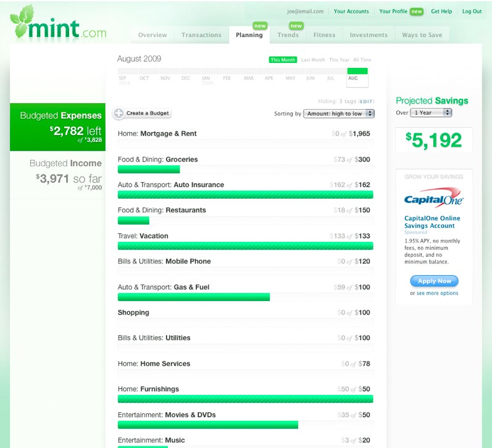Open the Overview tab
Viewport: 492px width, 448px height.
[152, 35]
